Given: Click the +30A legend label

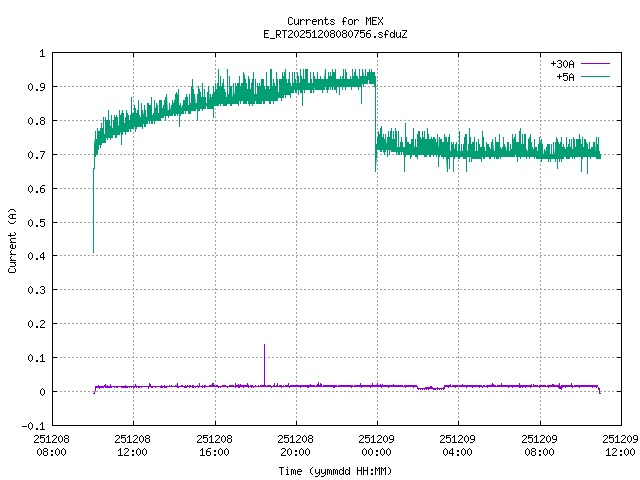Looking at the screenshot, I should 563,63.
